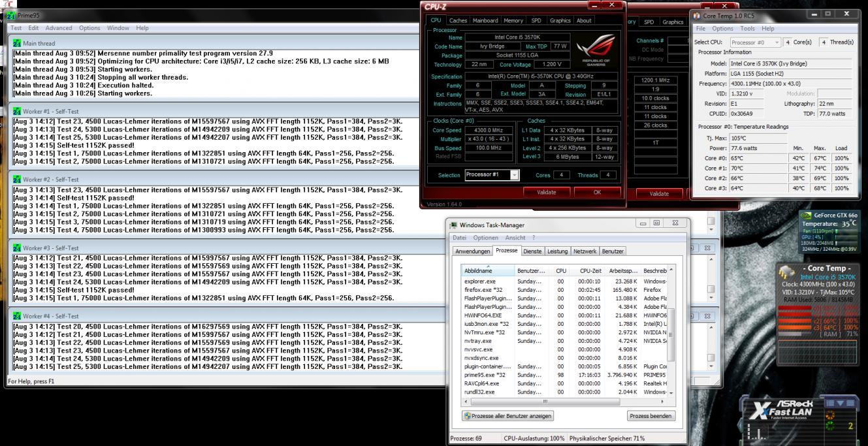Select Graphics tab in the rear CPU-Z window

(673, 22)
